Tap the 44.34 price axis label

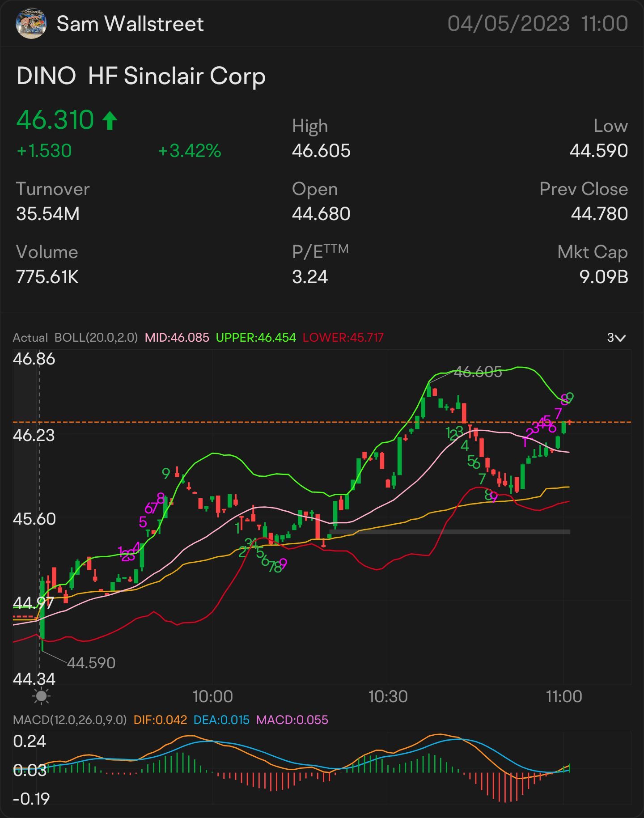pyautogui.click(x=34, y=679)
